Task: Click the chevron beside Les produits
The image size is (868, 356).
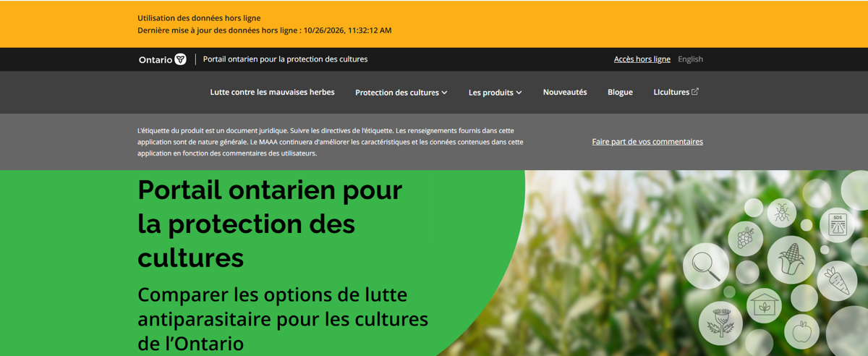Action: (x=519, y=93)
